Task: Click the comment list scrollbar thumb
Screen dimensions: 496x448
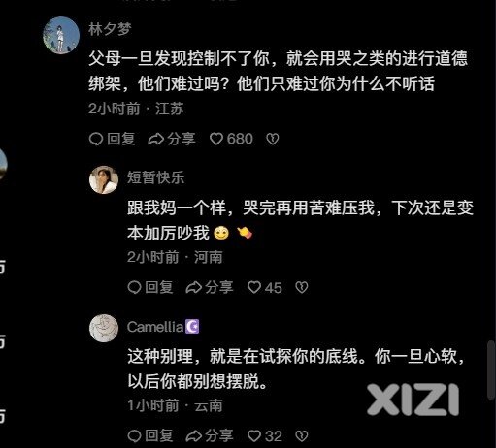Action: (x=491, y=369)
